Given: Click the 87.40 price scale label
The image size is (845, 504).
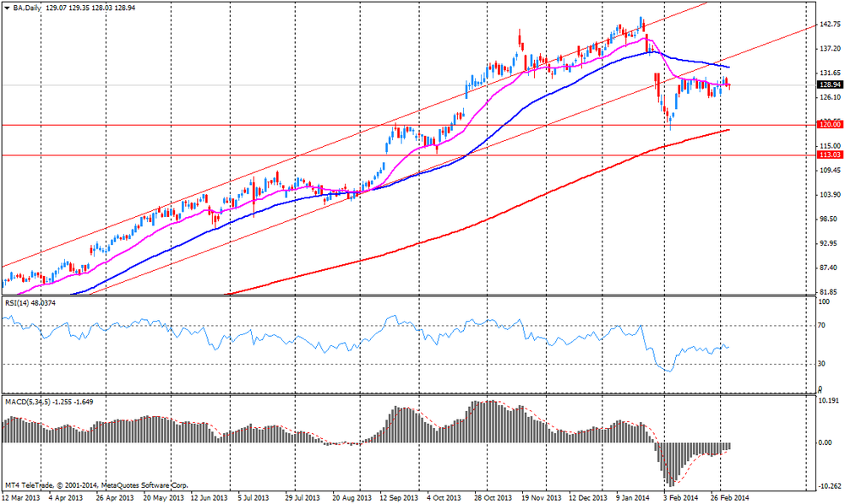Looking at the screenshot, I should click(830, 268).
